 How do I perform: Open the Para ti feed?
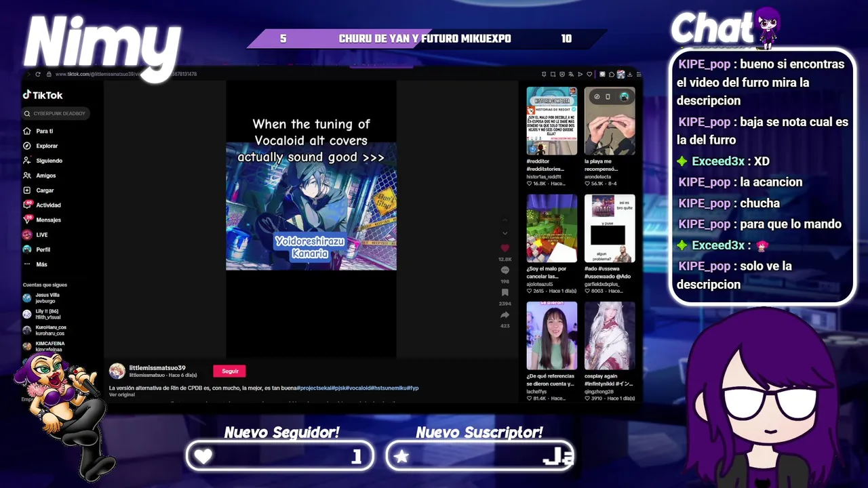[x=39, y=131]
